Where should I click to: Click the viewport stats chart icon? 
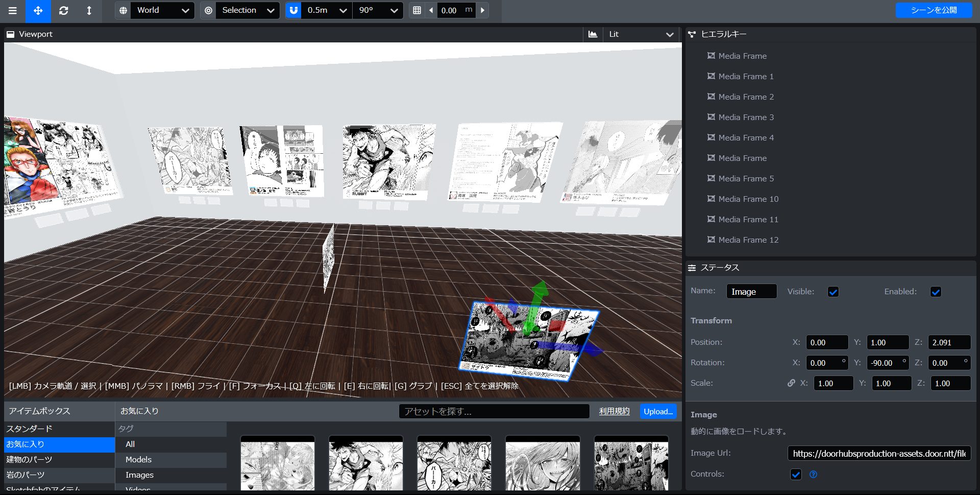click(x=593, y=34)
